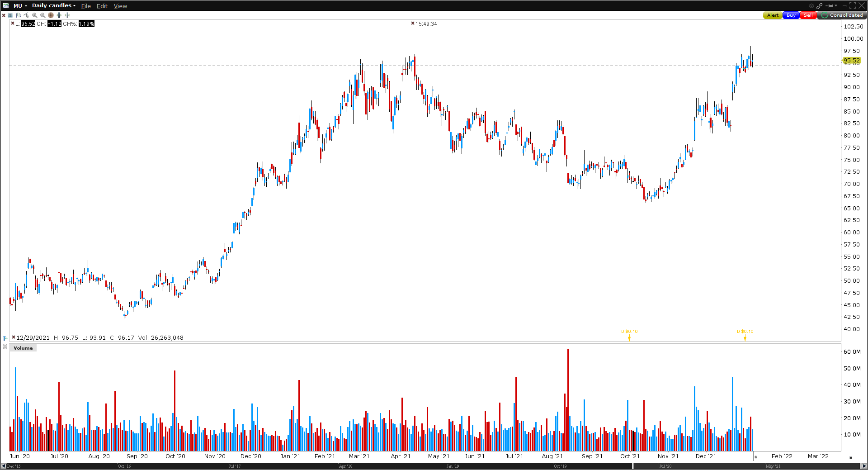868x470 pixels.
Task: Click the pin window icon
Action: point(829,6)
